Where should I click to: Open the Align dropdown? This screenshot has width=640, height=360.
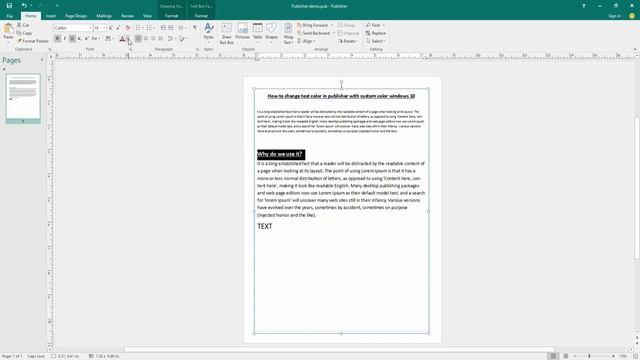tap(306, 41)
